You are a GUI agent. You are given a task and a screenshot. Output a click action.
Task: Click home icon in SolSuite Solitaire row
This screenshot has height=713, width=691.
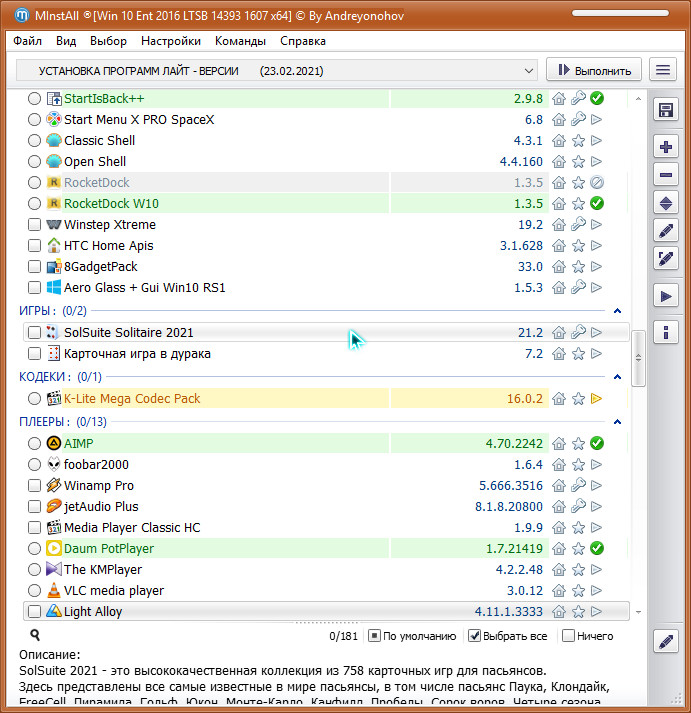pyautogui.click(x=559, y=332)
